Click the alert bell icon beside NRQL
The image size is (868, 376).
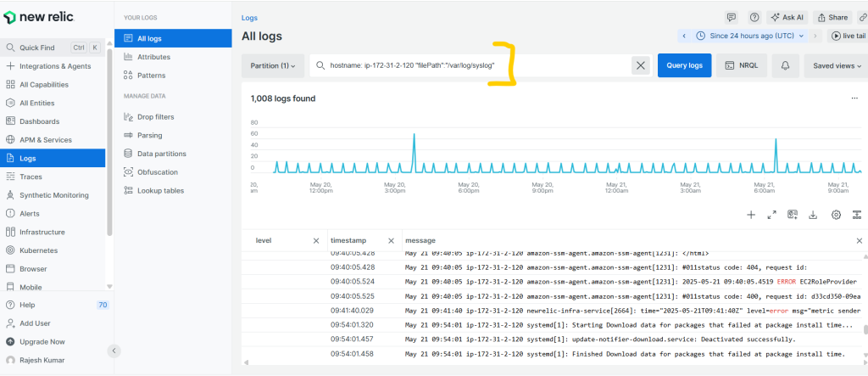[x=785, y=65]
